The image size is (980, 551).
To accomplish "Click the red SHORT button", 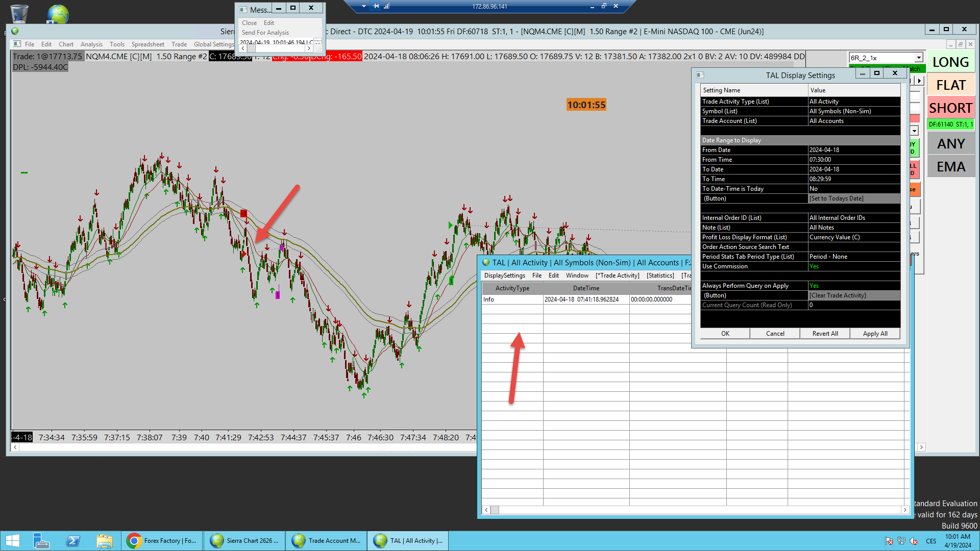I will point(950,108).
